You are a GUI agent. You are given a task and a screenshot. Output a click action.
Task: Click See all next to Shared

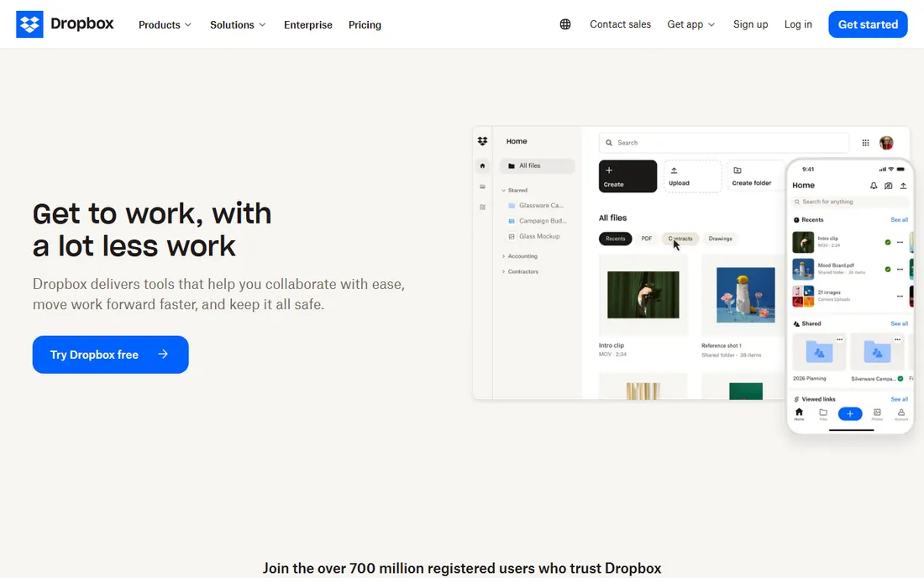click(x=900, y=323)
